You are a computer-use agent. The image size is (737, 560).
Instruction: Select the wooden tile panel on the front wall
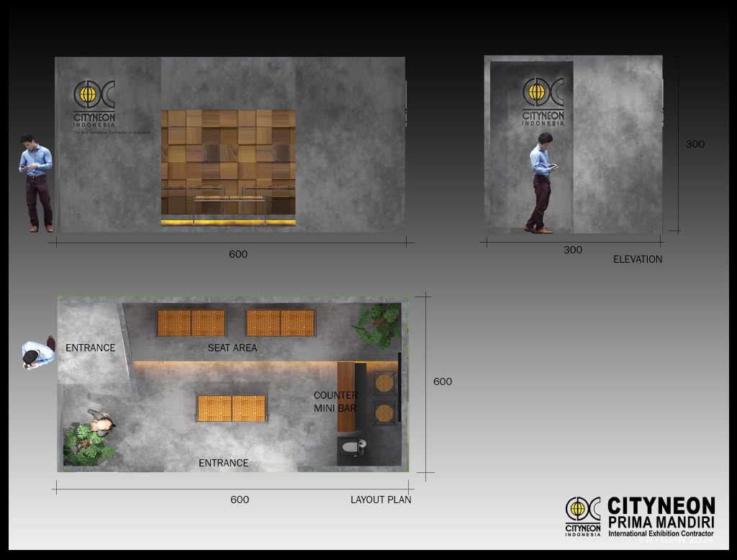coord(227,163)
